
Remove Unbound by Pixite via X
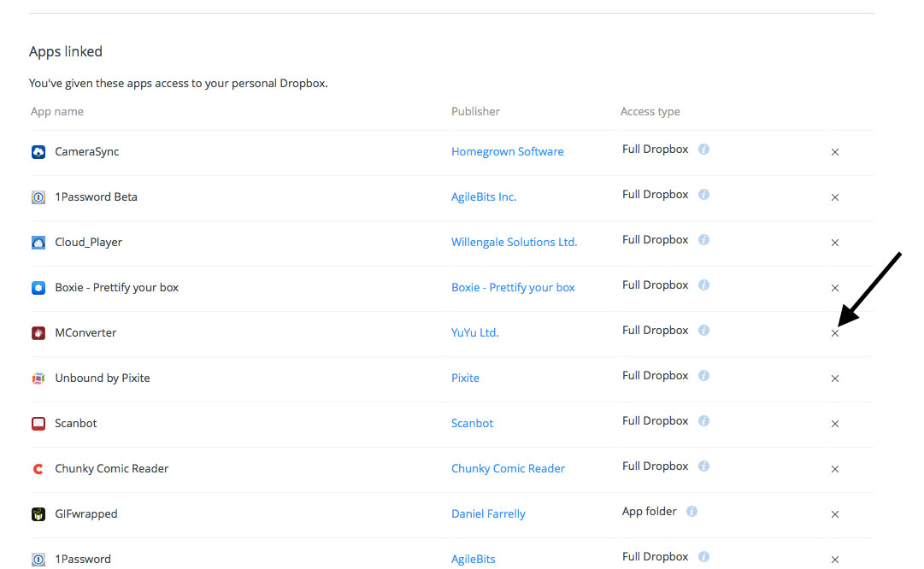(835, 378)
